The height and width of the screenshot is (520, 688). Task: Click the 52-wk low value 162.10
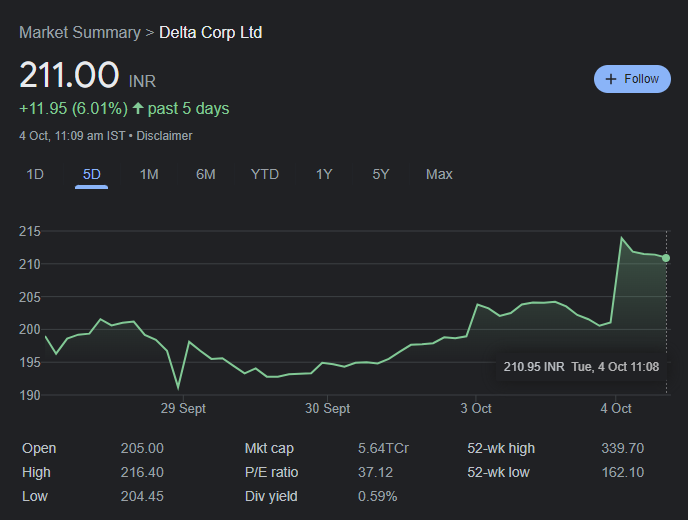tap(623, 472)
